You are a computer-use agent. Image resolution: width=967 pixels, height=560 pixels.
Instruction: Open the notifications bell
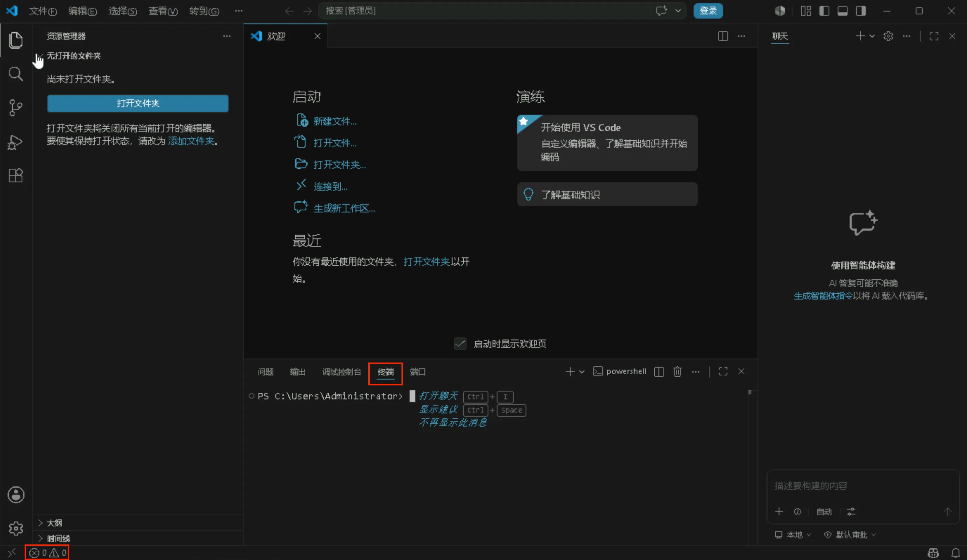click(x=955, y=553)
